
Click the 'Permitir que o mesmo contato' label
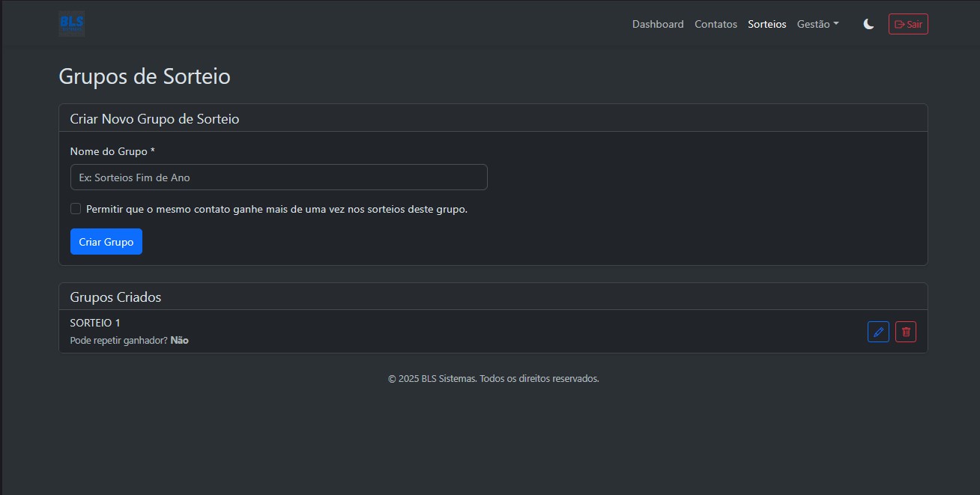coord(276,209)
